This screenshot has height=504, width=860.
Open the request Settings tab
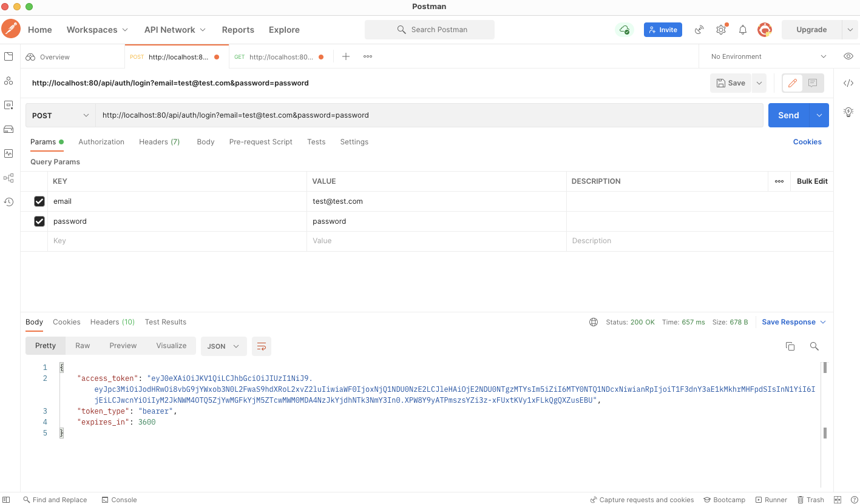[x=354, y=142]
